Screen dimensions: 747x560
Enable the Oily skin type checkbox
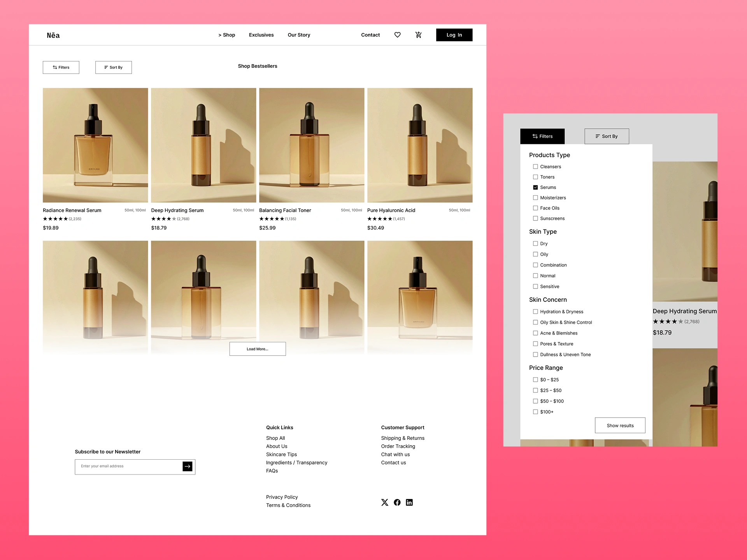pos(535,254)
